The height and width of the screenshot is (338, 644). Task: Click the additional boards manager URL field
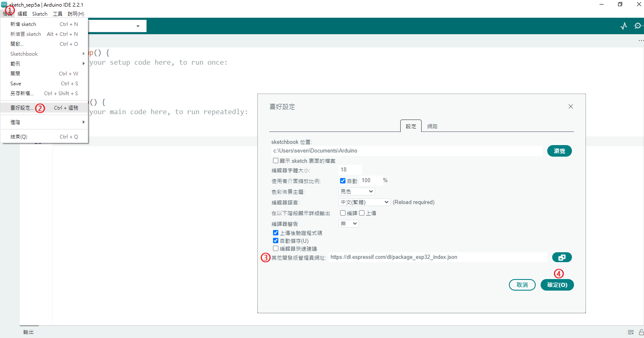(x=438, y=257)
